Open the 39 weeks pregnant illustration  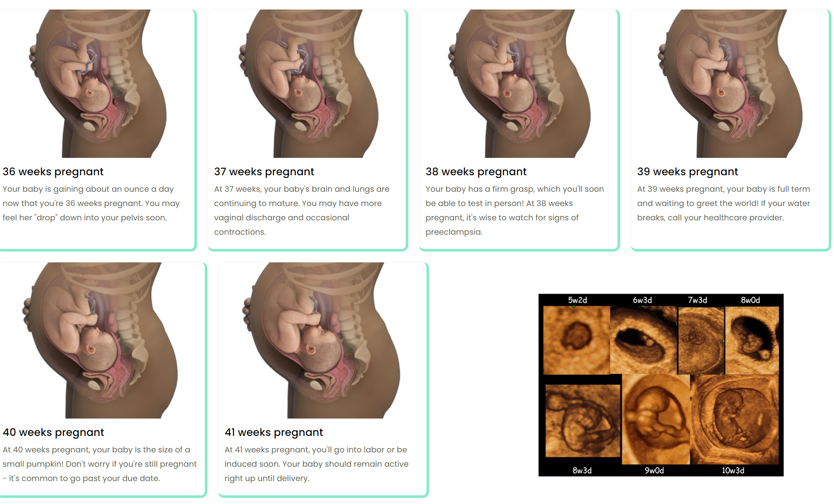coord(731,84)
